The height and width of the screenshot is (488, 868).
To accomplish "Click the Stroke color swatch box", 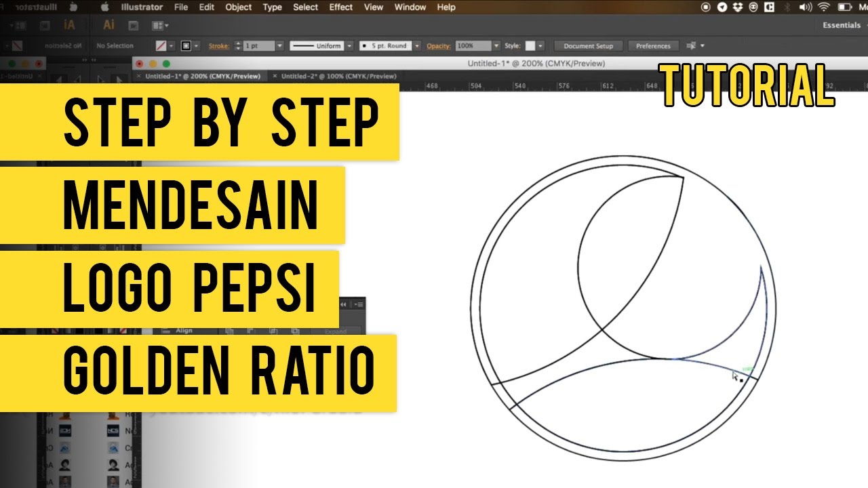I will click(x=186, y=46).
